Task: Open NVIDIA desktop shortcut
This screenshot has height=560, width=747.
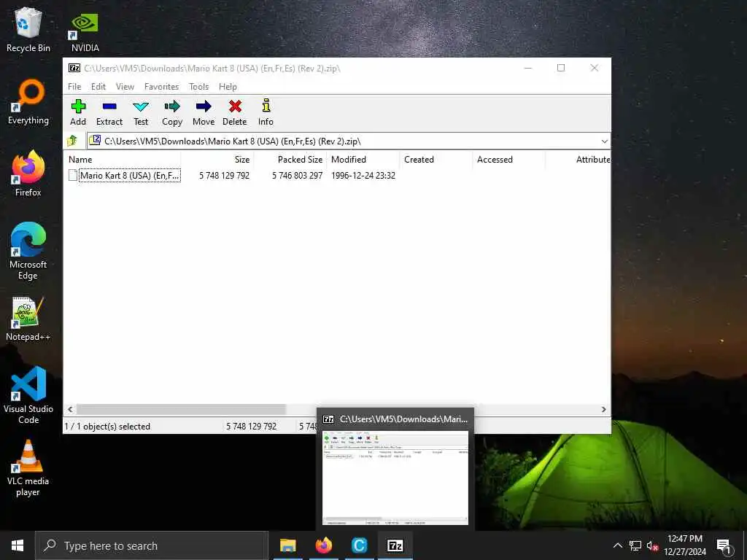Action: (x=85, y=32)
